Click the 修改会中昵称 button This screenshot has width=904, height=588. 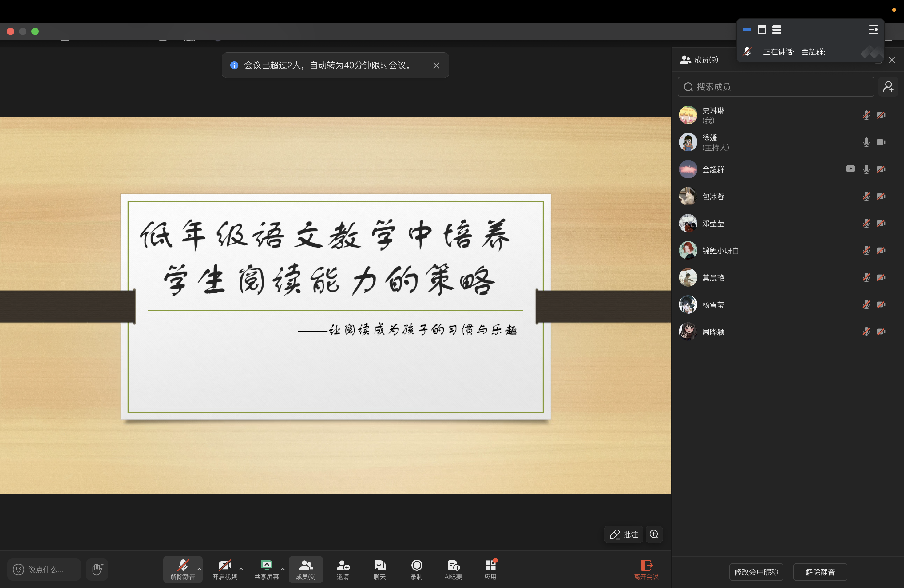click(x=756, y=572)
